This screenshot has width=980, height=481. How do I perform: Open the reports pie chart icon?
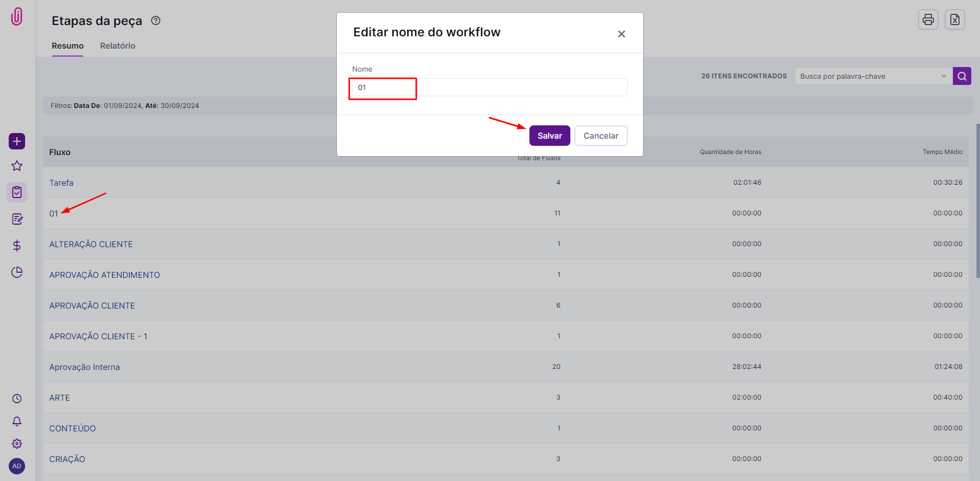point(17,272)
